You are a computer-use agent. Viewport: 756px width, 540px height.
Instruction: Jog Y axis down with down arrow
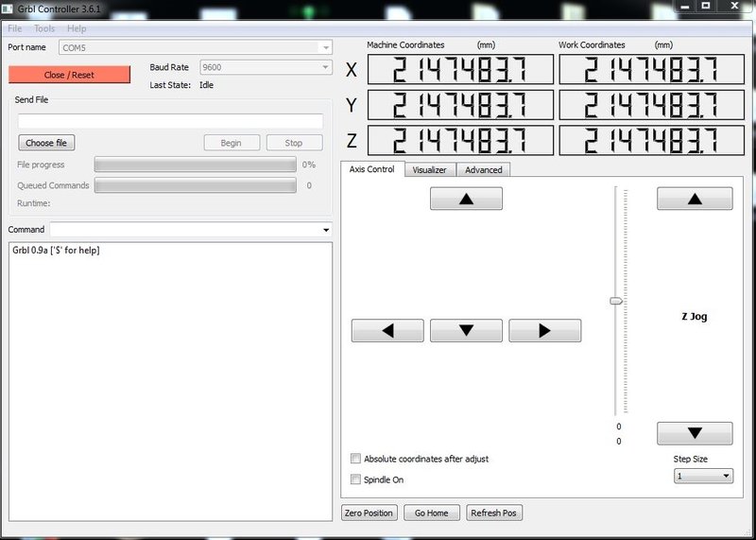point(466,331)
